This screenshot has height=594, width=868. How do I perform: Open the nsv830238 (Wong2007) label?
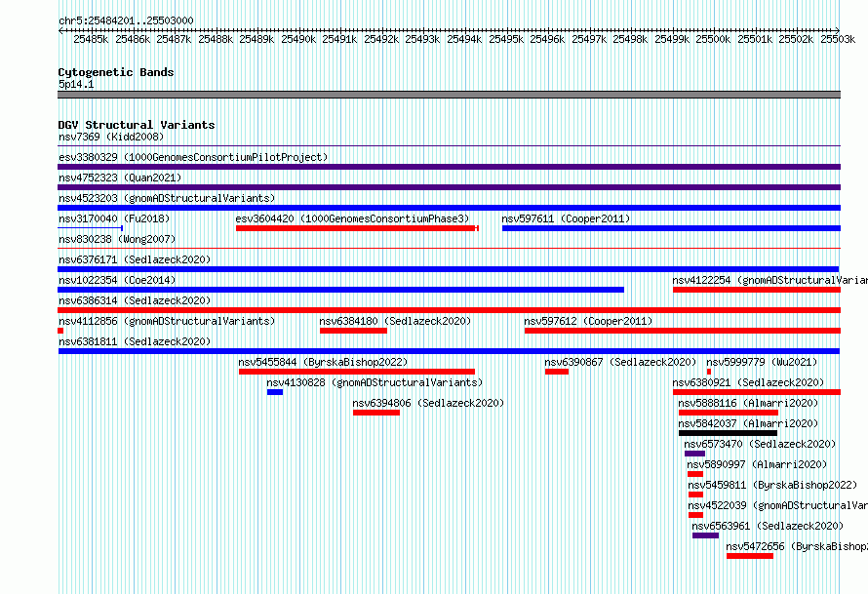(117, 239)
